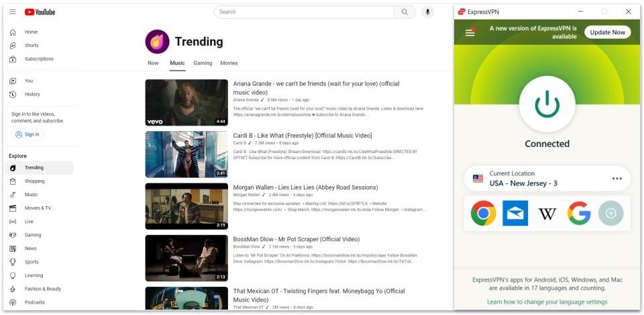Click the YouTube search input field
This screenshot has width=644, height=315.
pyautogui.click(x=304, y=12)
